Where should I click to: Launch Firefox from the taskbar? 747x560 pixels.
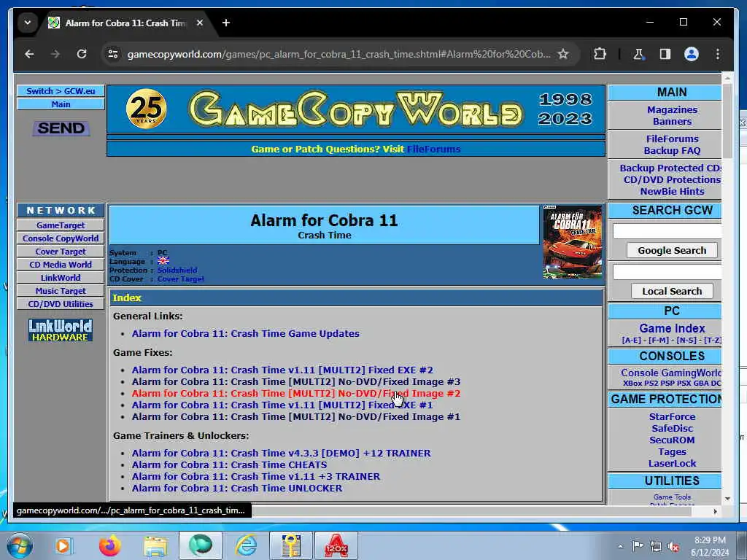[x=109, y=545]
